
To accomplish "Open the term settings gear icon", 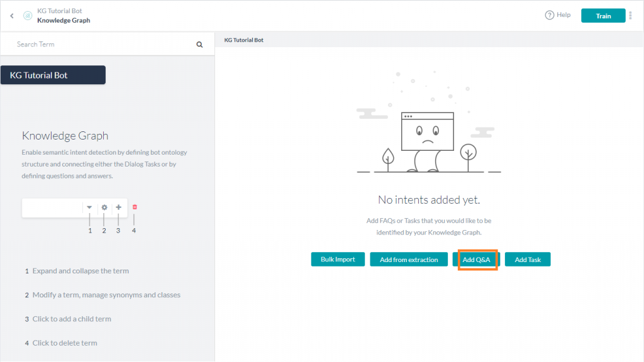I will pyautogui.click(x=104, y=207).
